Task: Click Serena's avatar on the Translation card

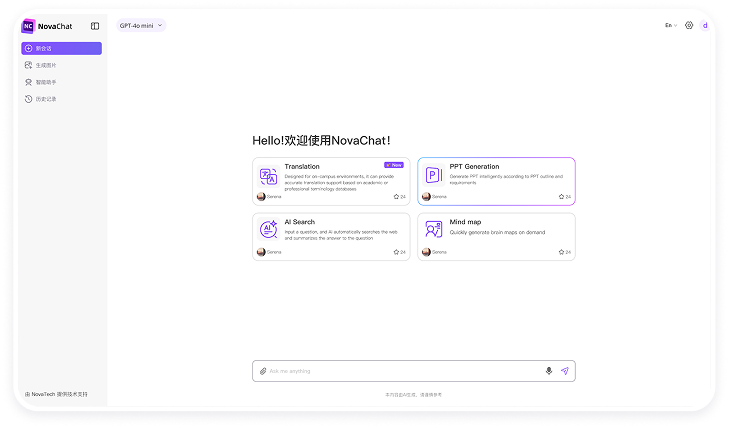Action: (x=261, y=197)
